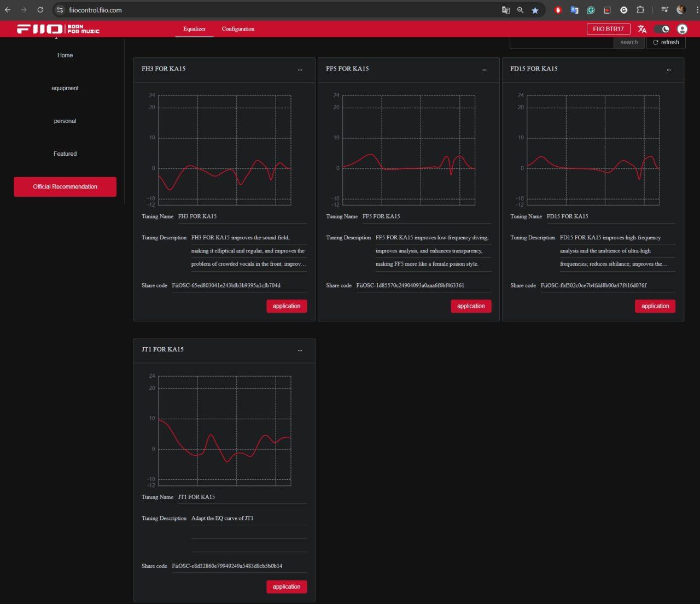700x604 pixels.
Task: Apply the FD15 FOR KA15 tuning
Action: point(655,306)
